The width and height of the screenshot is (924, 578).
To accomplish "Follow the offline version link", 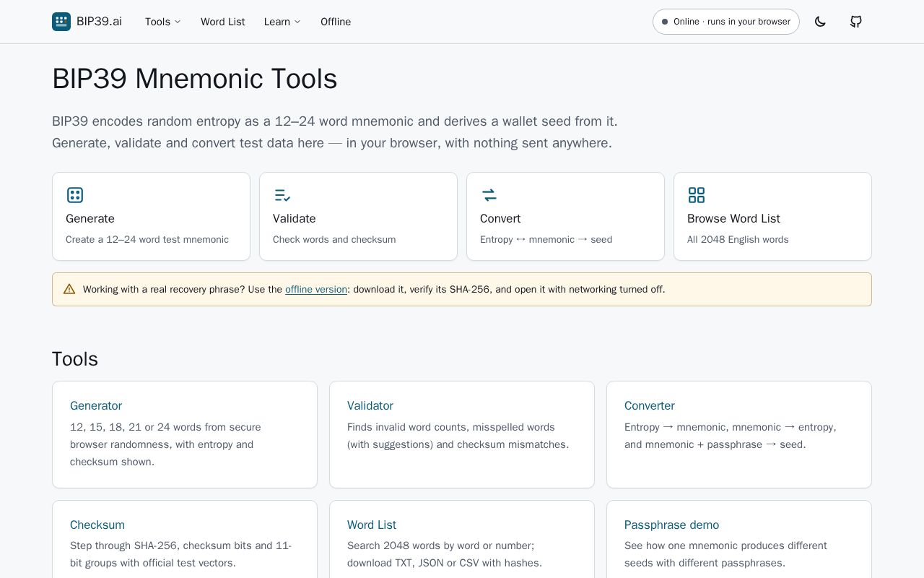I will [316, 289].
